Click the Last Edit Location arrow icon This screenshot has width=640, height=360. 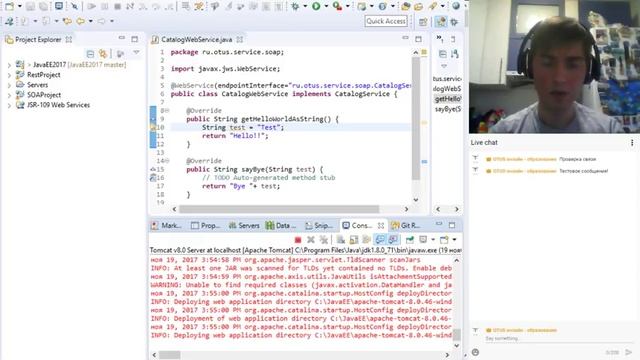click(67, 21)
